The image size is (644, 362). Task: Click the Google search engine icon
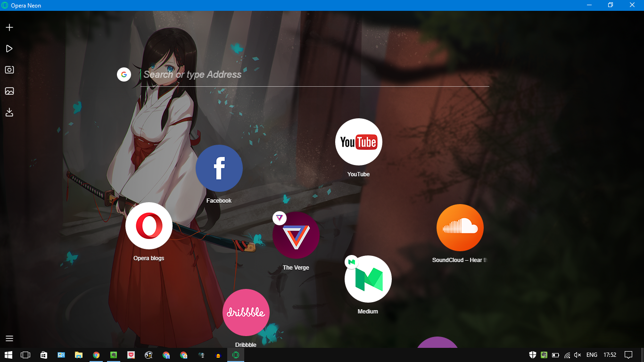[x=124, y=74]
